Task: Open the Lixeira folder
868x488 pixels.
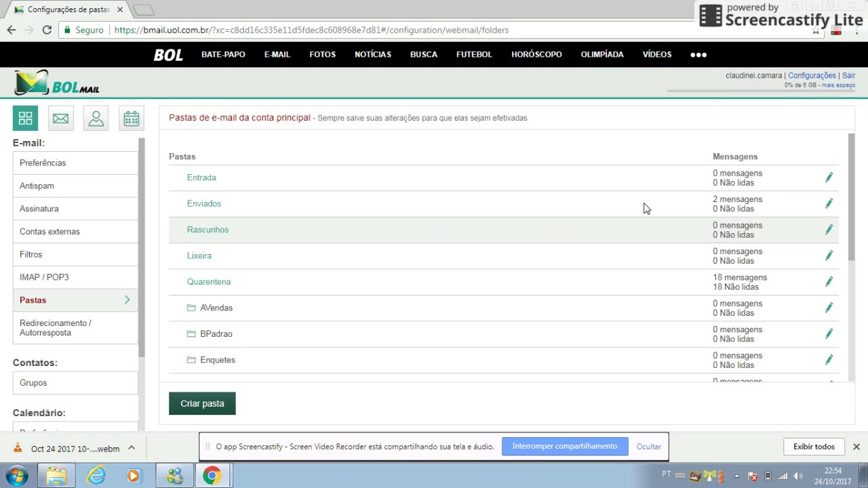Action: (199, 256)
